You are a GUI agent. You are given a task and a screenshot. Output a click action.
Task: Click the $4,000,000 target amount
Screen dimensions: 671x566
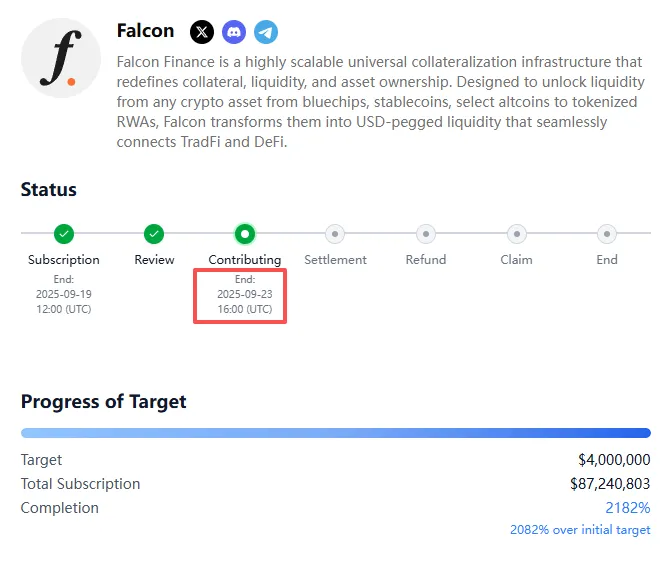(x=614, y=460)
